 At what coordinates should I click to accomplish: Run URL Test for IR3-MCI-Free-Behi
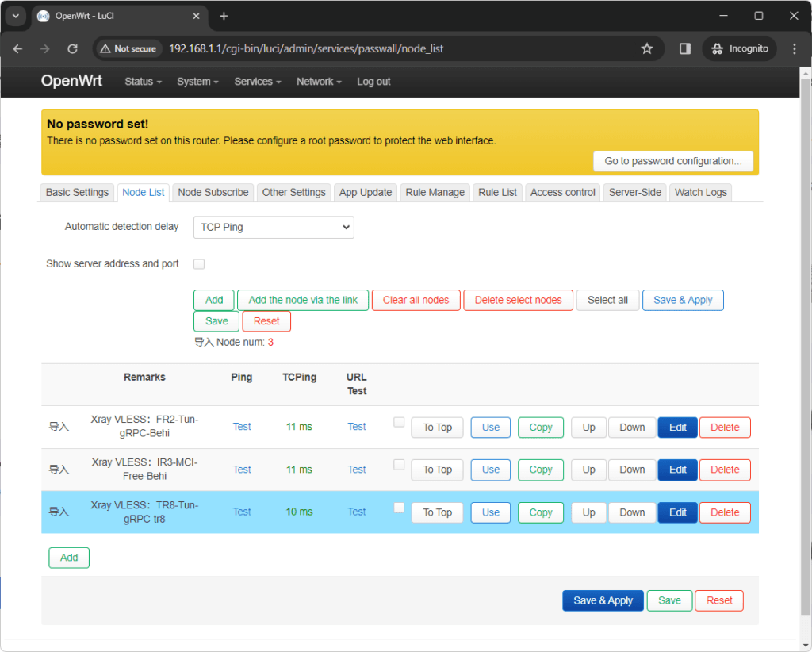(356, 470)
